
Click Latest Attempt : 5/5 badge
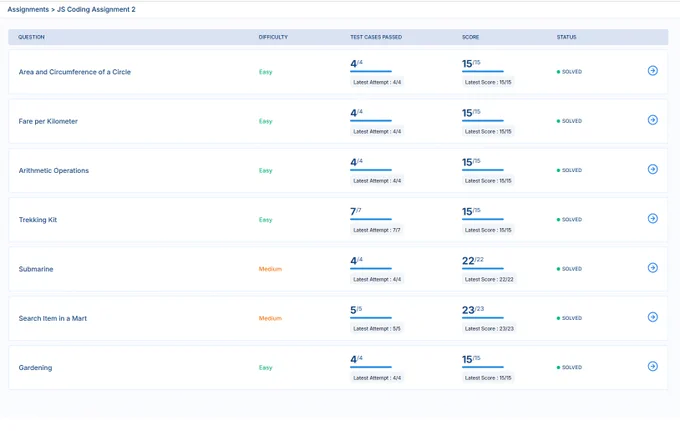point(377,329)
